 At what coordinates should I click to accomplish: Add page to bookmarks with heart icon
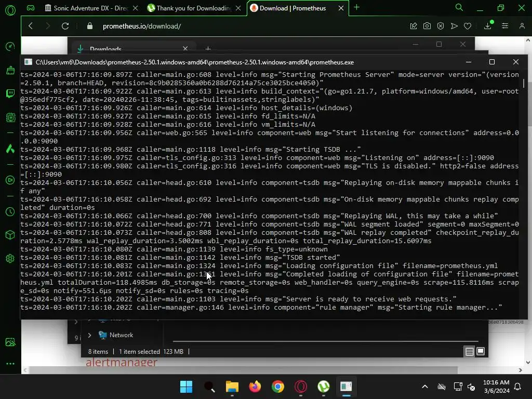[468, 26]
